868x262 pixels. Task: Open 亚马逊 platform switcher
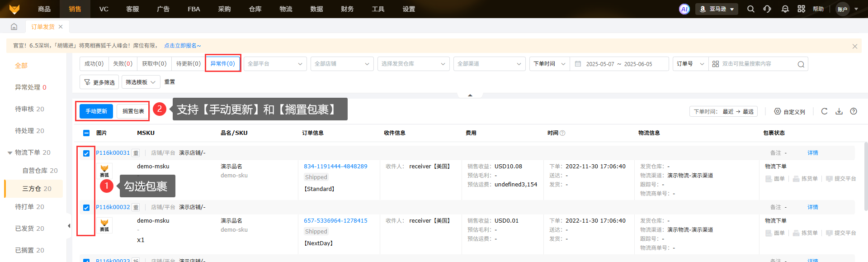pos(717,9)
